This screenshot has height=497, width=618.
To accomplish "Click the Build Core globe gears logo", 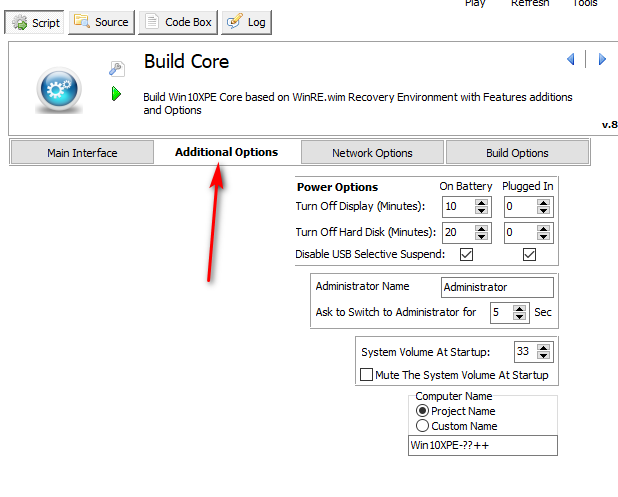I will (x=59, y=90).
